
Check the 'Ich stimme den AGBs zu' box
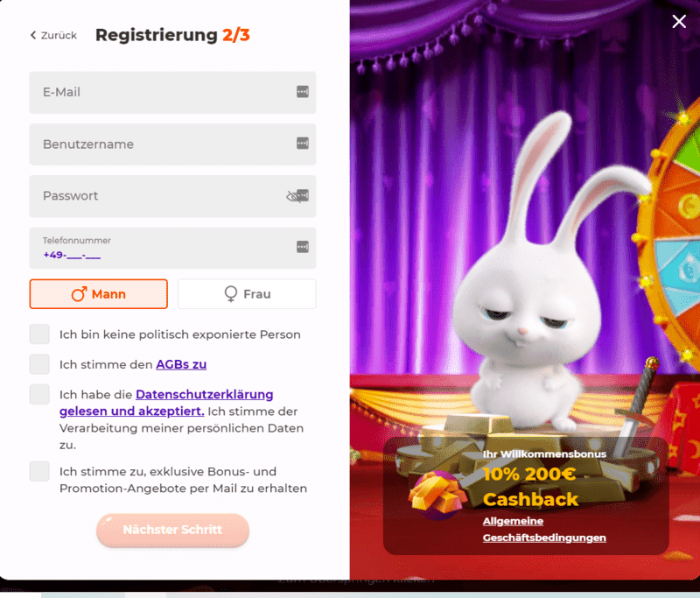(39, 364)
